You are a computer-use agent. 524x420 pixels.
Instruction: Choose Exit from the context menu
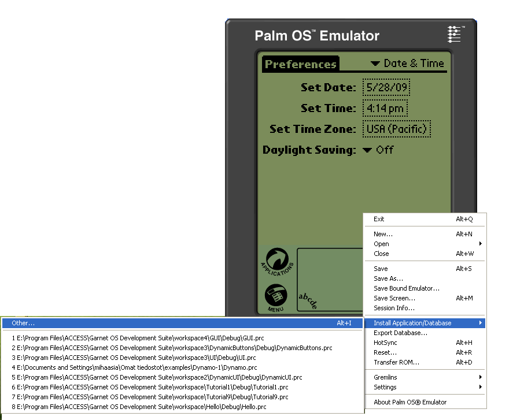tap(425, 219)
